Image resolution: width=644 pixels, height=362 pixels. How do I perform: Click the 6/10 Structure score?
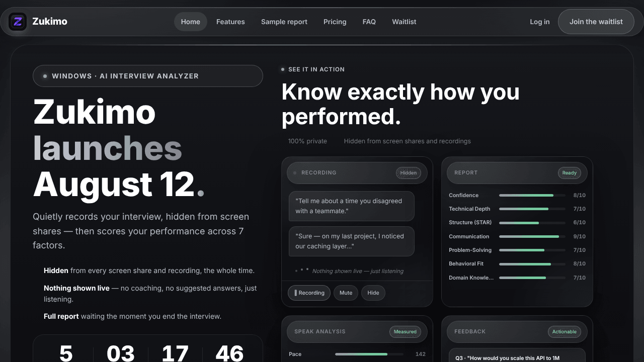(x=579, y=222)
